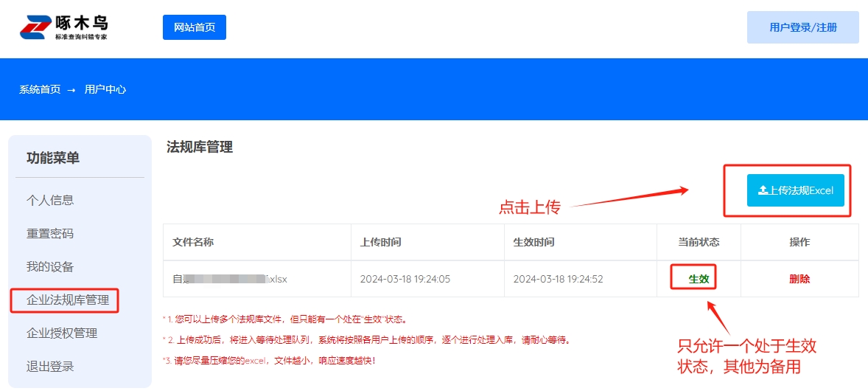The image size is (868, 391).
Task: Click the 啄木鸟 woodpecker logo
Action: 64,27
